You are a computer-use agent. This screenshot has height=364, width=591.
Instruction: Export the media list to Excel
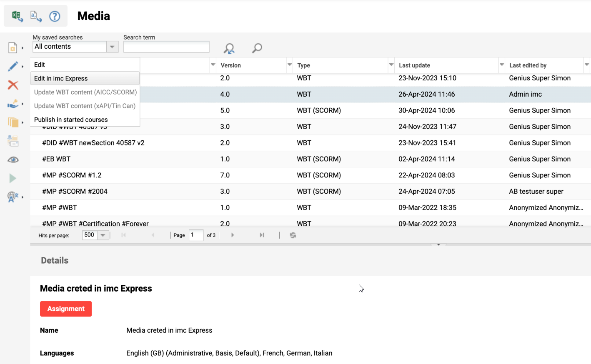point(16,15)
